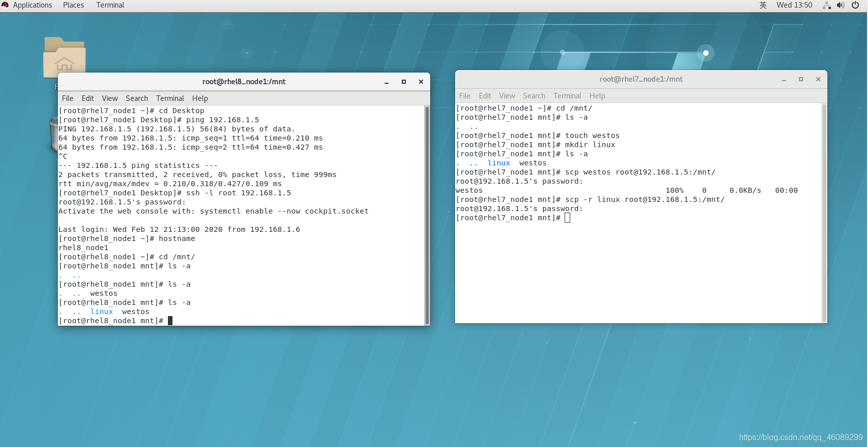Switch input method via 英 indicator

pyautogui.click(x=763, y=5)
